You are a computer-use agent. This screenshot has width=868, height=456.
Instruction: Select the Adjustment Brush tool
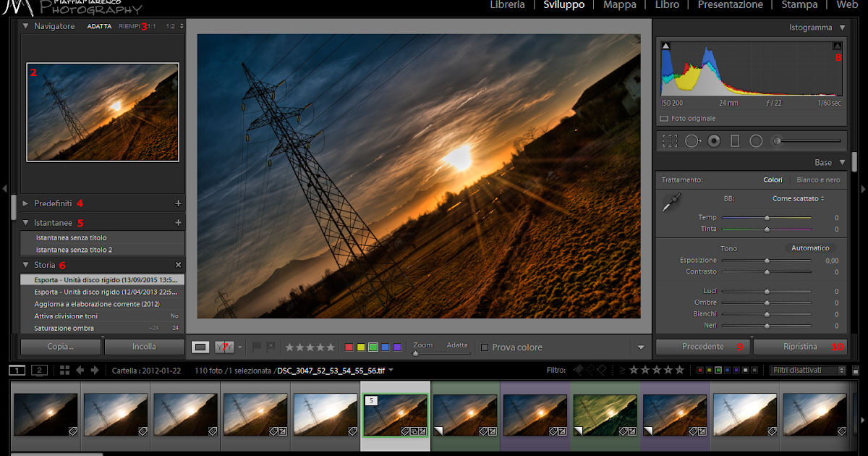click(776, 140)
